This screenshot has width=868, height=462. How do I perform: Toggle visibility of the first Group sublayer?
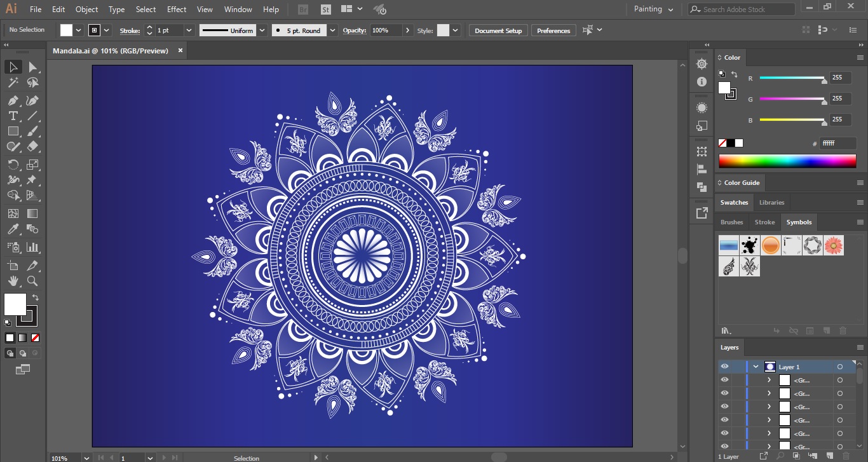point(724,379)
